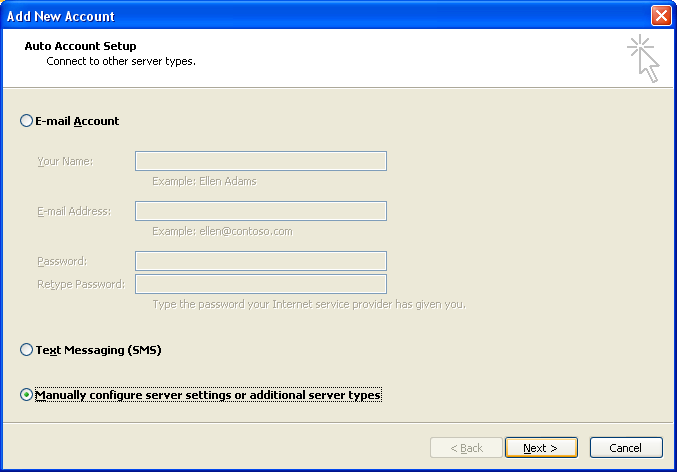Click the cursor sparkle icon in header
Image resolution: width=677 pixels, height=472 pixels.
(643, 58)
